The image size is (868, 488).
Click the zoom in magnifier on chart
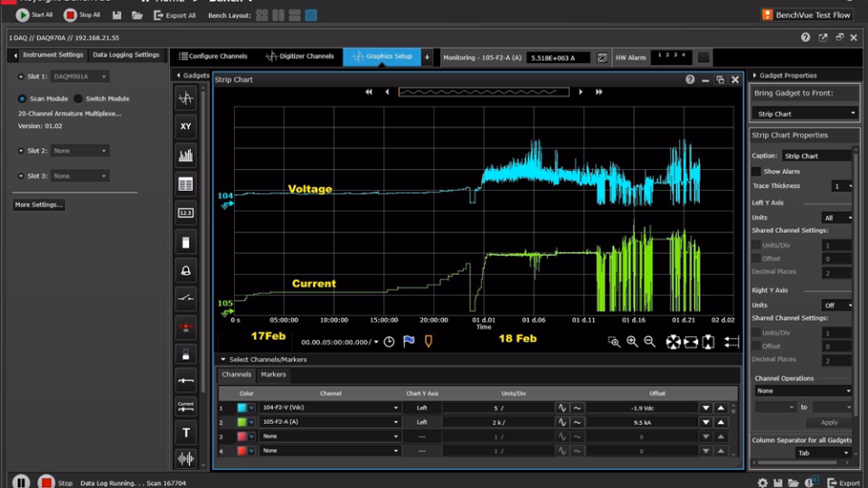(x=632, y=342)
